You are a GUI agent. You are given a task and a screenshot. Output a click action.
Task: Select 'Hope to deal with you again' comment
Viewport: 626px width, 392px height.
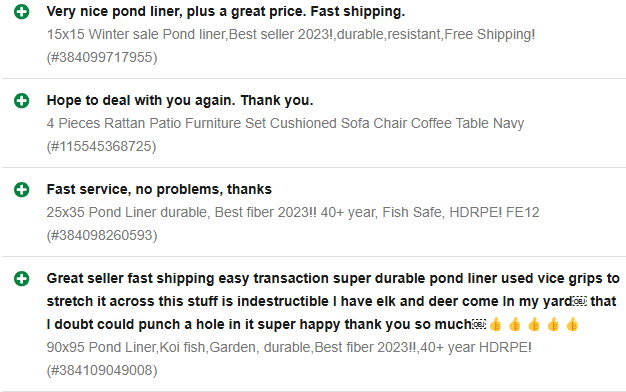click(x=180, y=101)
